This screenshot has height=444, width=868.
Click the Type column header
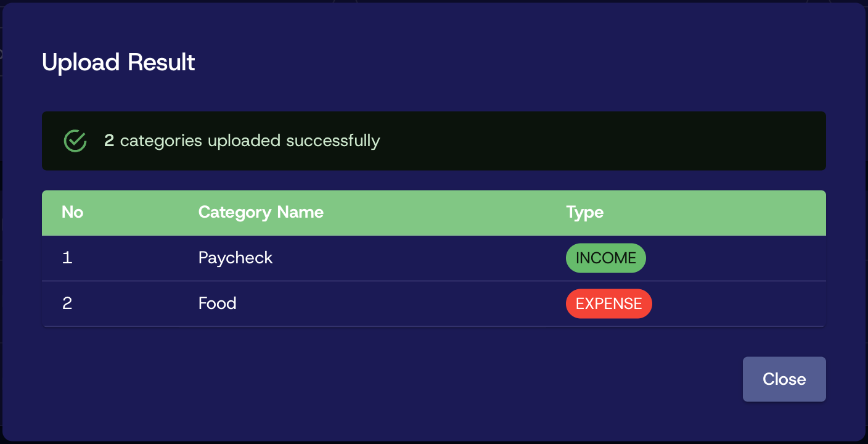coord(584,213)
